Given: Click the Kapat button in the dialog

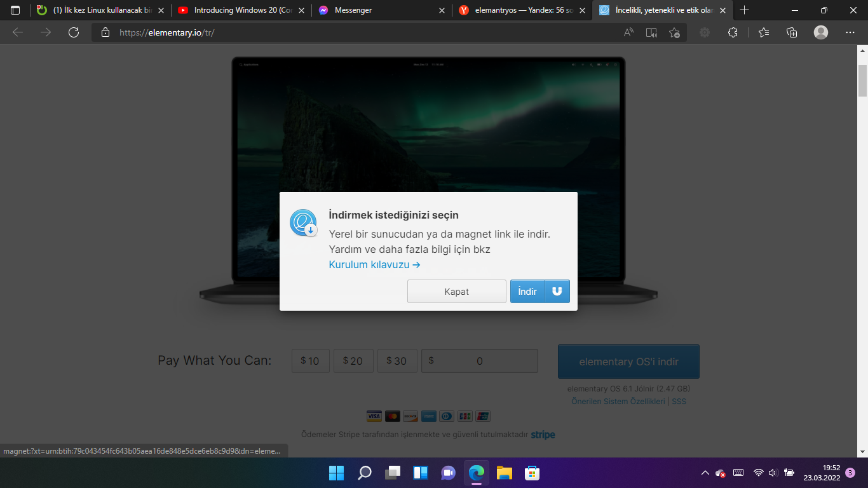Looking at the screenshot, I should 456,292.
